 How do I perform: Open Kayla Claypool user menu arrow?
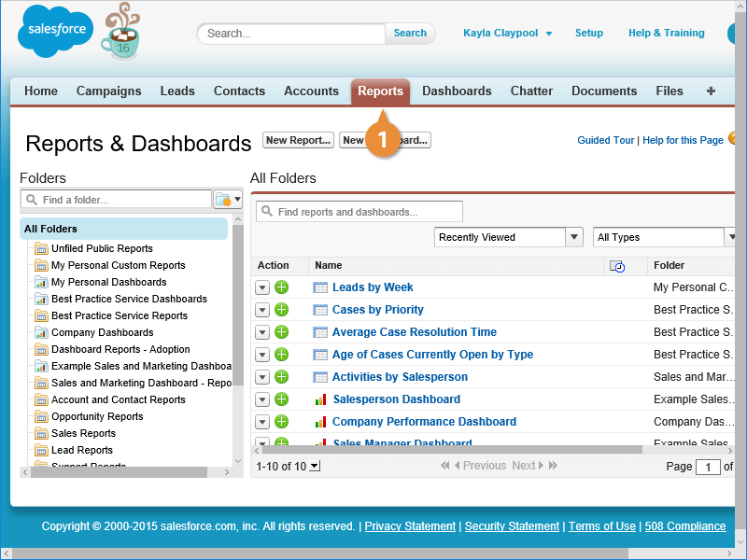[x=549, y=34]
